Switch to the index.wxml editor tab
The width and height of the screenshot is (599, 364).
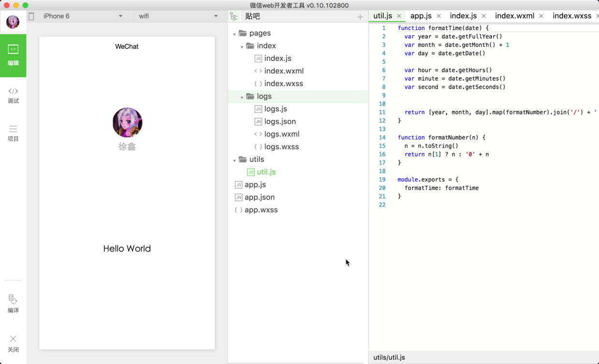click(514, 16)
